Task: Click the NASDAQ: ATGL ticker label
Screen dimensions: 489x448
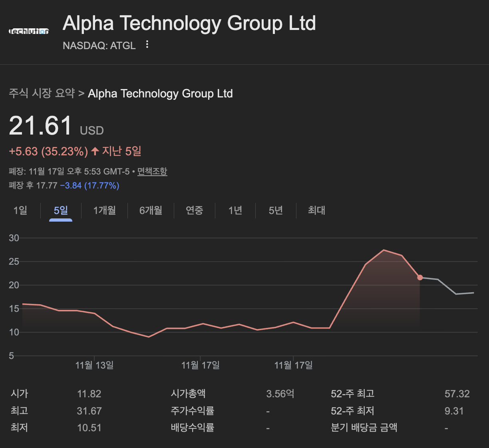Action: point(99,46)
